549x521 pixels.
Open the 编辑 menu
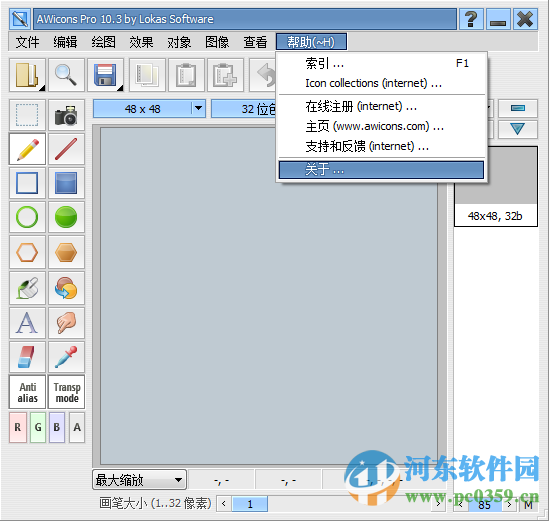[65, 42]
